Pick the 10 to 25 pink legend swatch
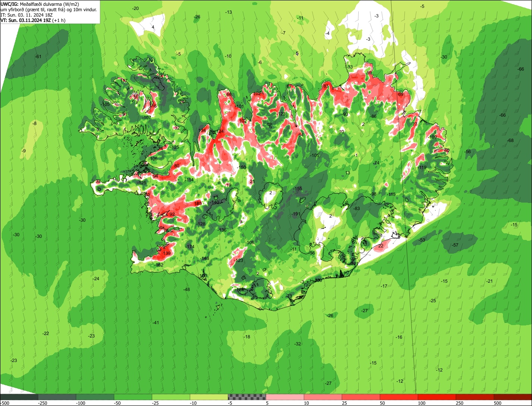Screen dimensions: 532x406 tap(323, 397)
